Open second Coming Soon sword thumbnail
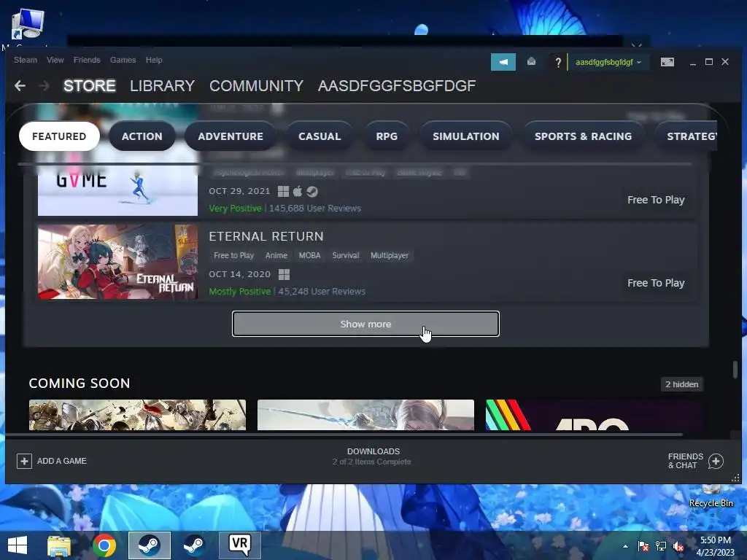 click(366, 415)
